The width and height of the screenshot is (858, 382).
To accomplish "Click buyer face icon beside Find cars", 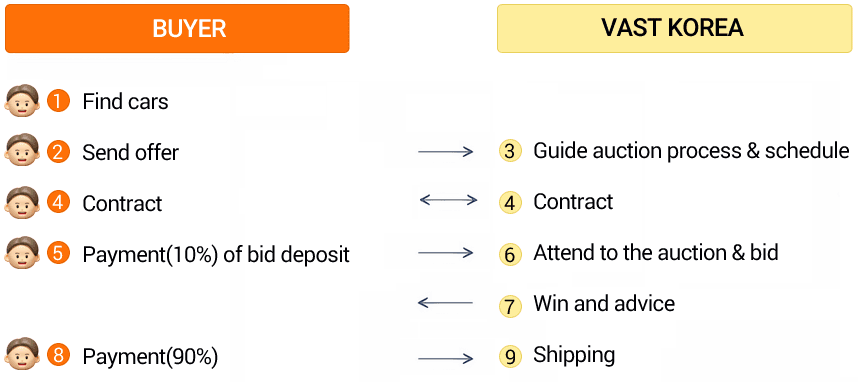I will coord(22,100).
